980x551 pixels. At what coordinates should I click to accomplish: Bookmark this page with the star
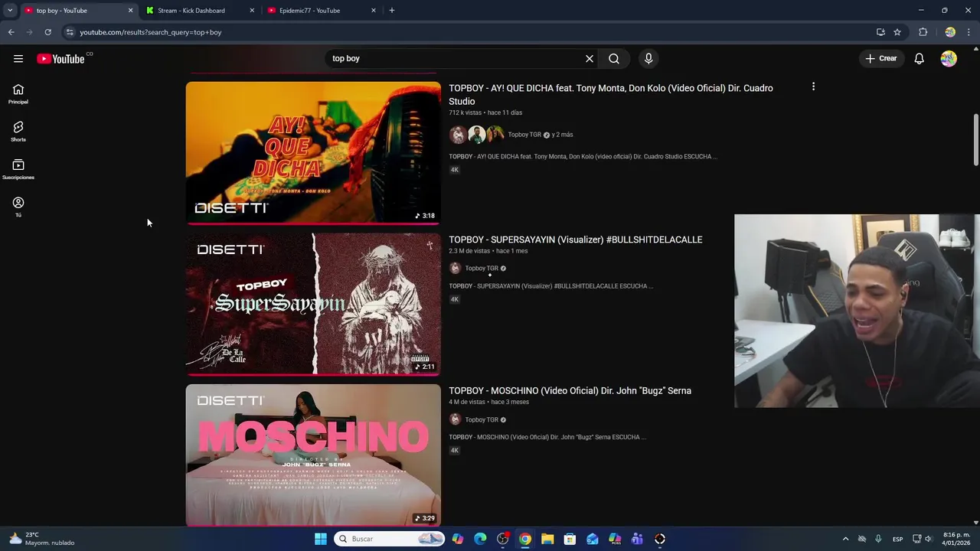[x=897, y=32]
